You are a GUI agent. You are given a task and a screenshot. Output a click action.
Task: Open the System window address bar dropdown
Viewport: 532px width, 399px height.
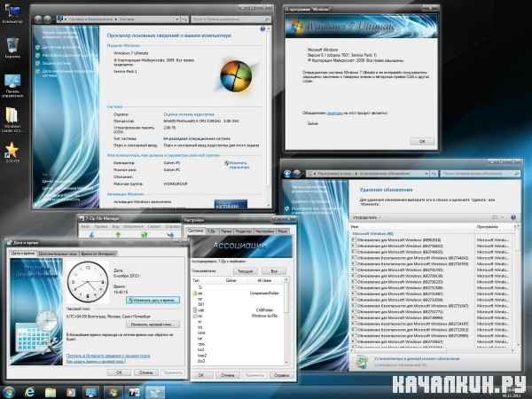coord(177,20)
